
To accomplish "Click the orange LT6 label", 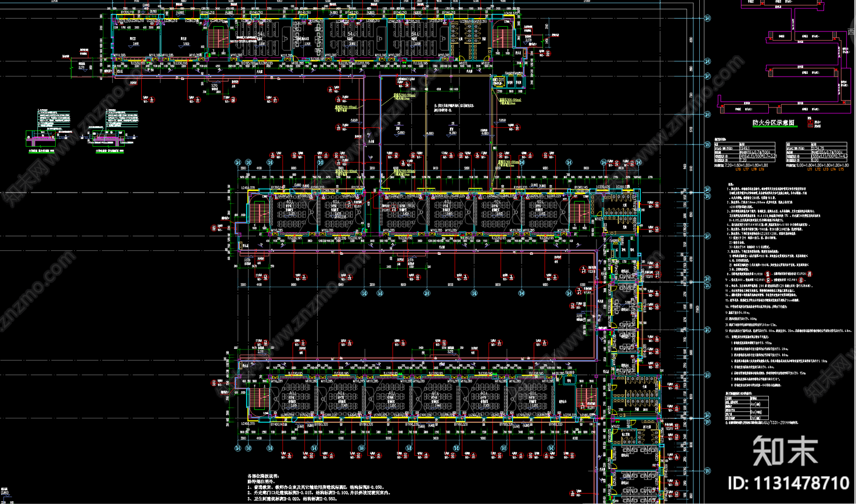I will (738, 170).
